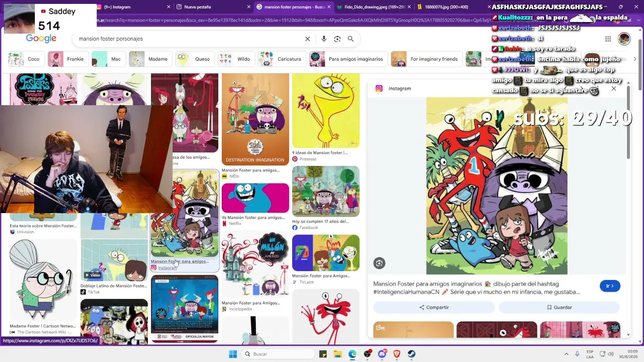Click the Ir button in preview panel
Screen dimensions: 644x362
coord(610,286)
